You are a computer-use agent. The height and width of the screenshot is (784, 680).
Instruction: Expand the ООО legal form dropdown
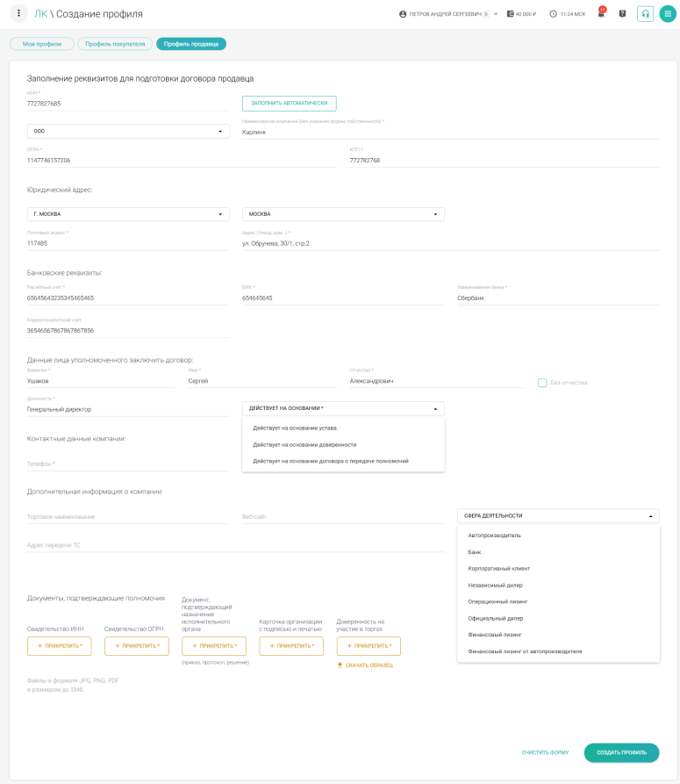[127, 132]
